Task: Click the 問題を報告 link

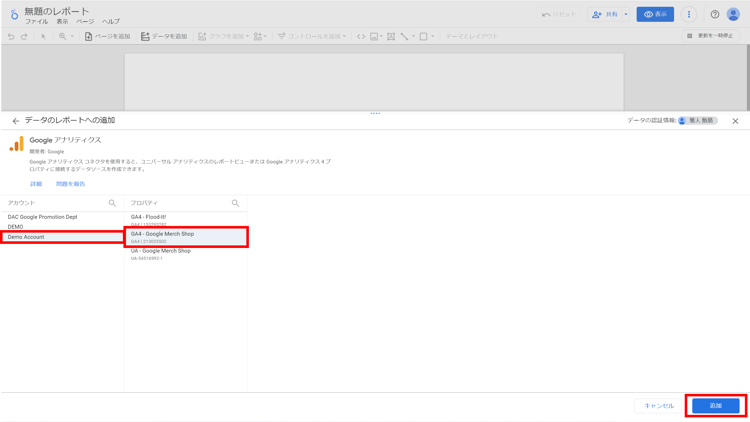Action: coord(70,184)
